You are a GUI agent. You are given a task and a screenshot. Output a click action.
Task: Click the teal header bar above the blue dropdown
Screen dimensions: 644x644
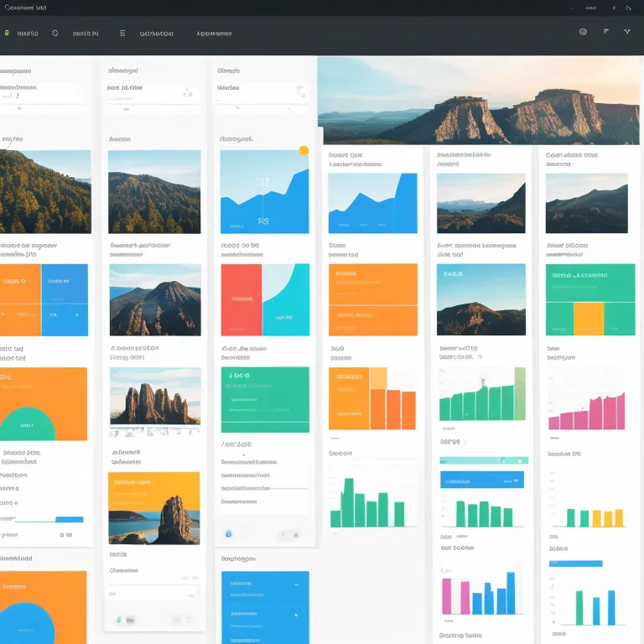[x=483, y=460]
